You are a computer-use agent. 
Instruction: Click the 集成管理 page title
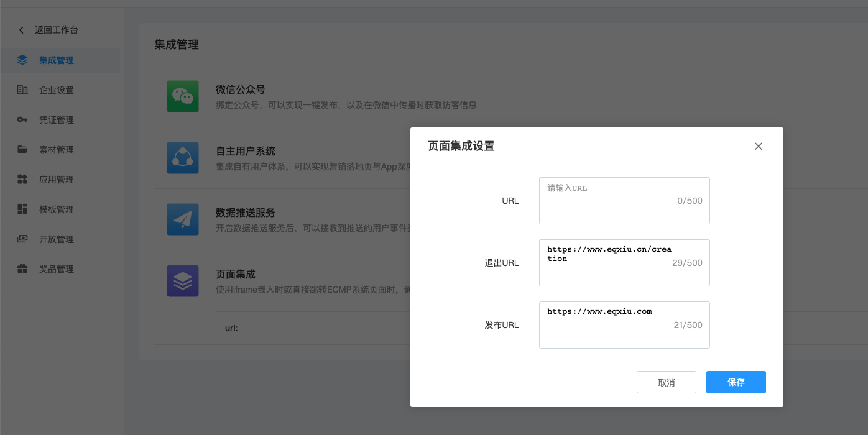(177, 45)
